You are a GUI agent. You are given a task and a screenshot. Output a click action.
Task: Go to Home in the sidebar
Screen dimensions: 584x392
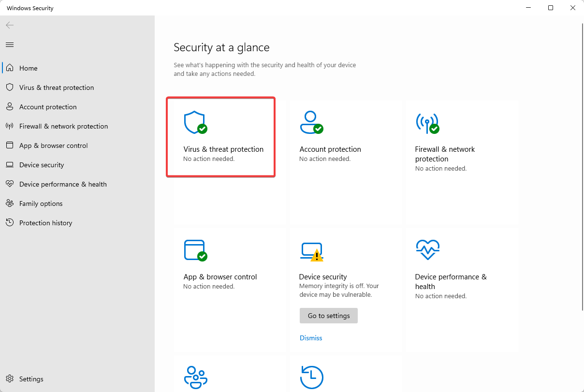click(x=29, y=68)
